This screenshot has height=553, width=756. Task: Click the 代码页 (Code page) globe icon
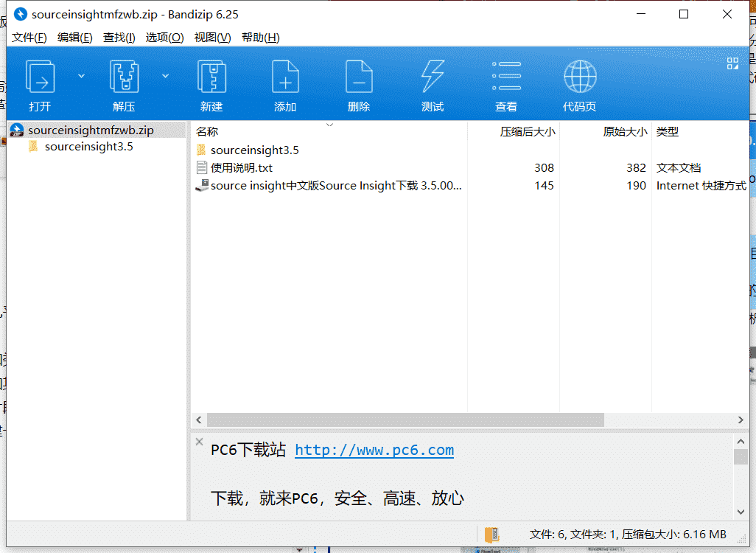pyautogui.click(x=580, y=76)
